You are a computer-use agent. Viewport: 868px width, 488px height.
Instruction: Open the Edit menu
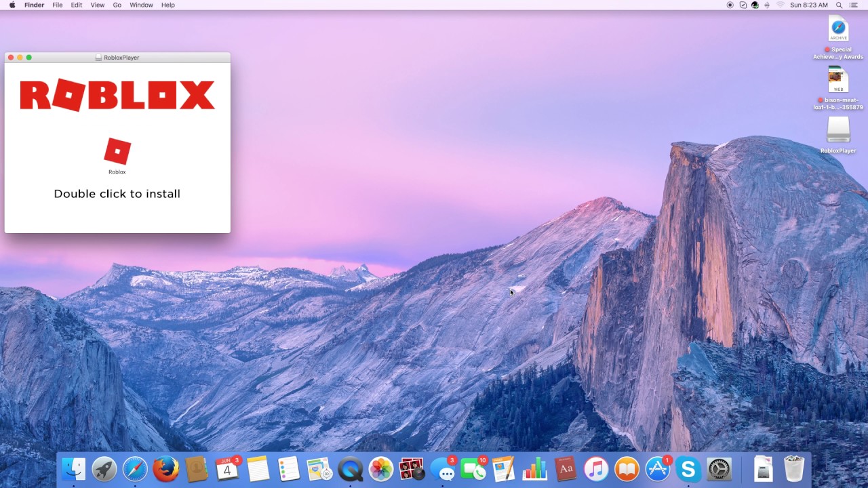77,5
